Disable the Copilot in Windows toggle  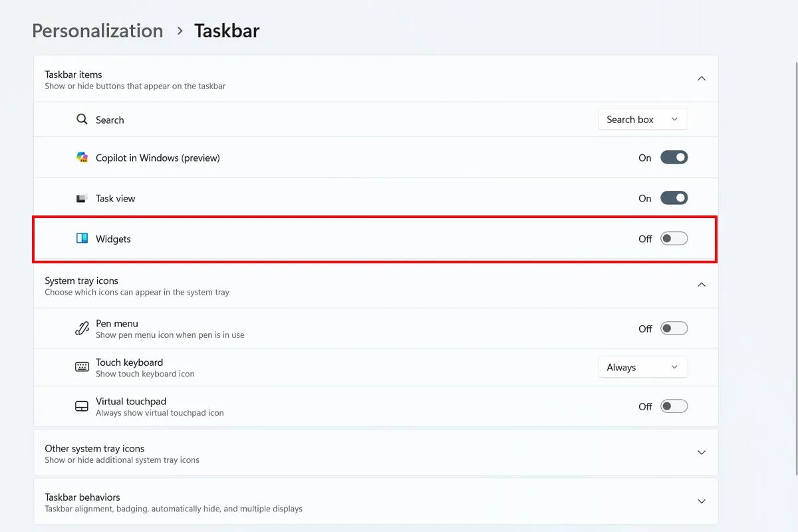click(x=674, y=158)
